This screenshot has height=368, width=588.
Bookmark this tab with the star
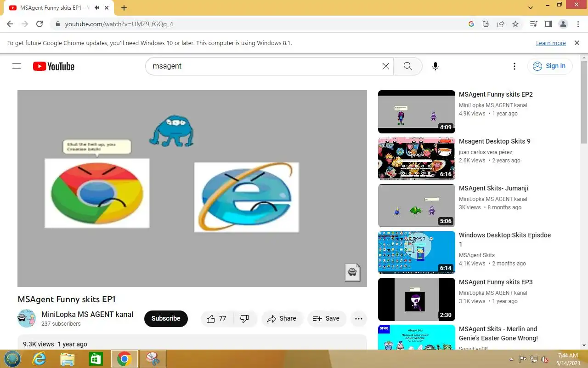(515, 24)
